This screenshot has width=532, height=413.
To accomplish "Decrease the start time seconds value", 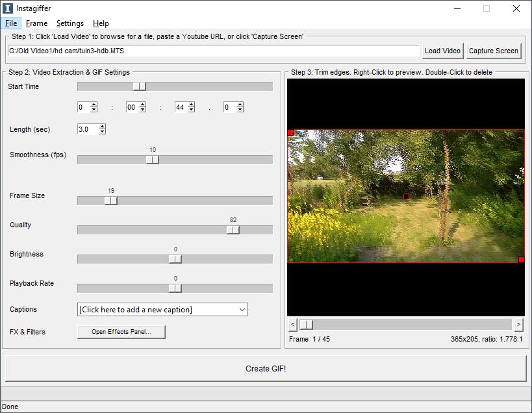I will click(x=192, y=110).
